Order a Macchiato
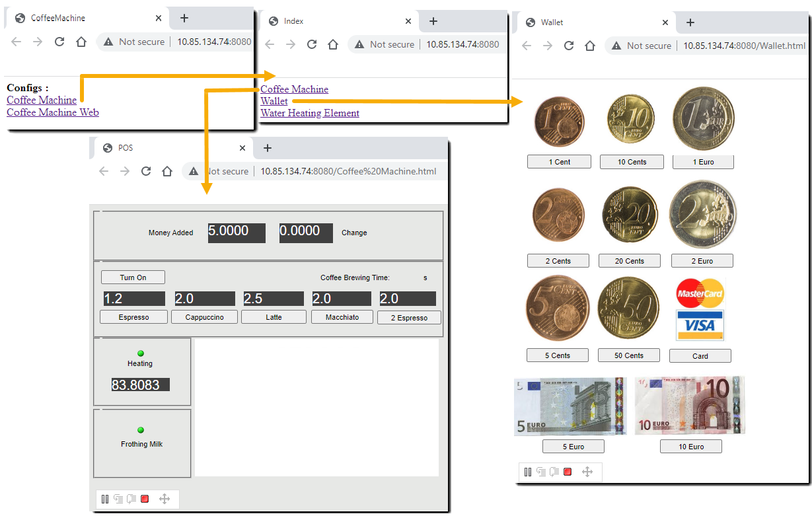Image resolution: width=812 pixels, height=516 pixels. click(x=342, y=317)
